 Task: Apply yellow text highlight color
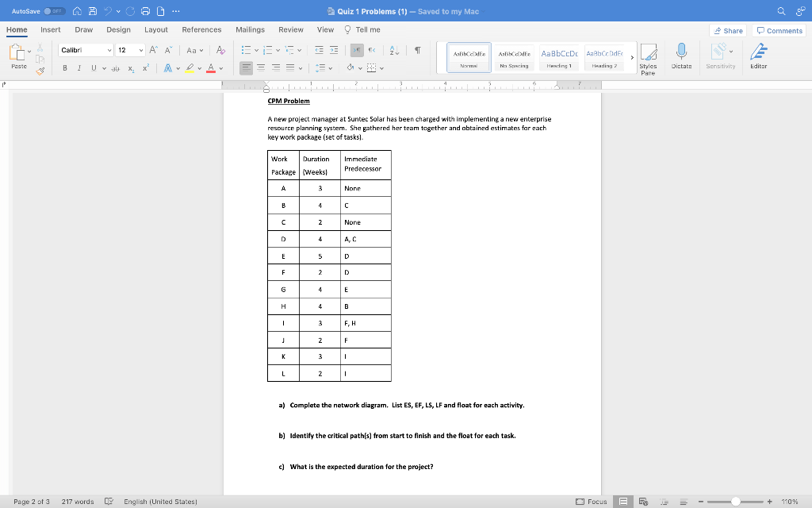click(190, 68)
